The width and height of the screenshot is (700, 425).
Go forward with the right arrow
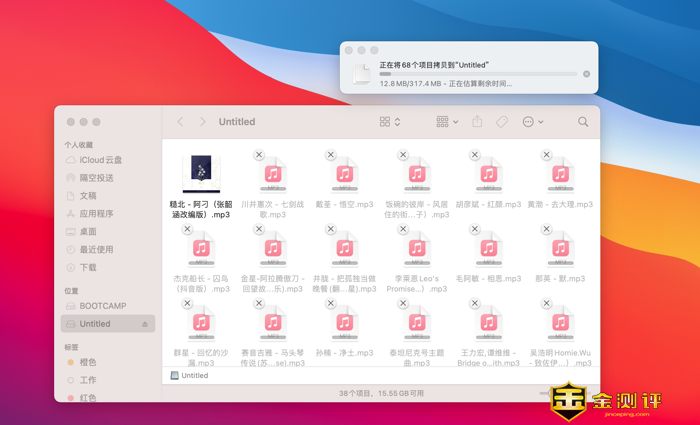202,122
